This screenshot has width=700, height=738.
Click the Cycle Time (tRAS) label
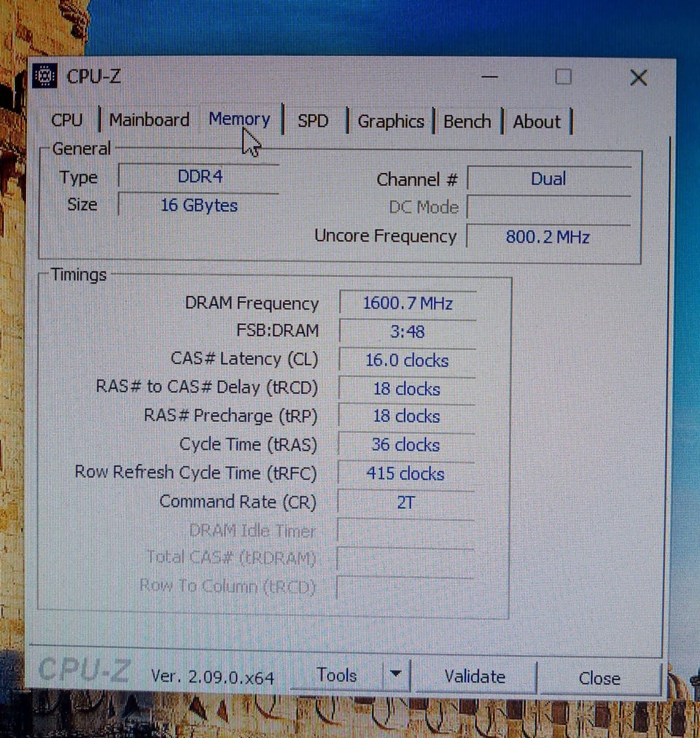248,444
